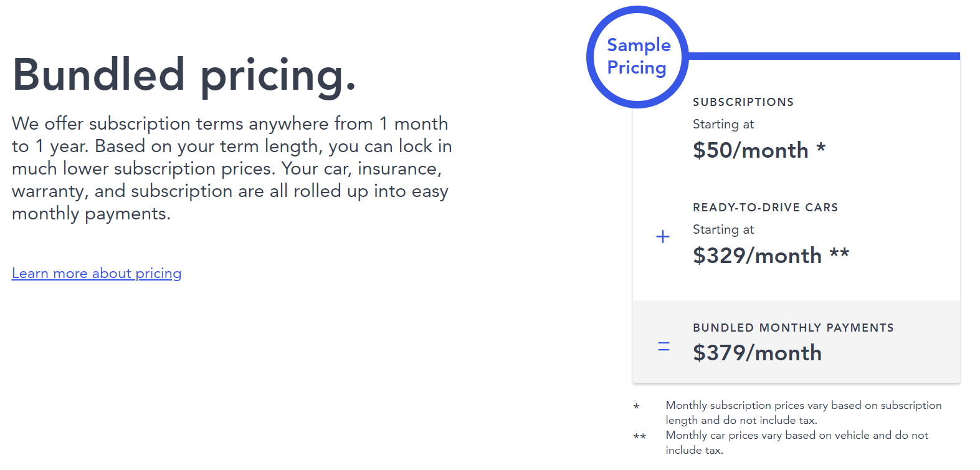Image resolution: width=980 pixels, height=470 pixels.
Task: Click the asterisk beside $50/month
Action: coord(821,148)
